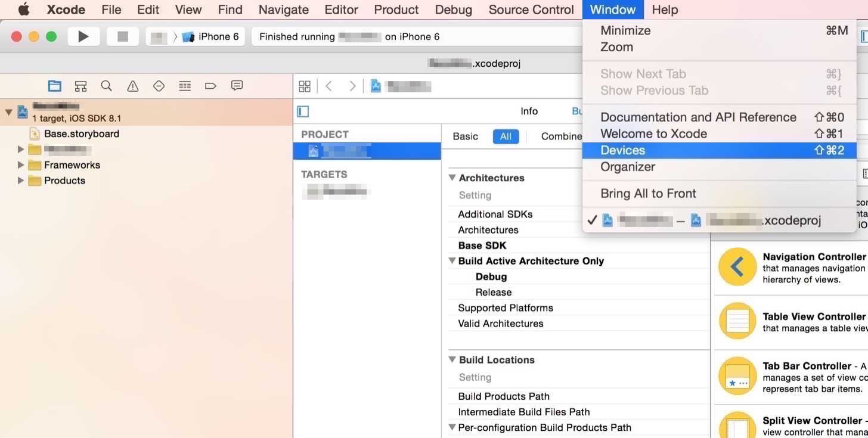Choose Devices from the Window menu
The width and height of the screenshot is (868, 438).
(720, 150)
